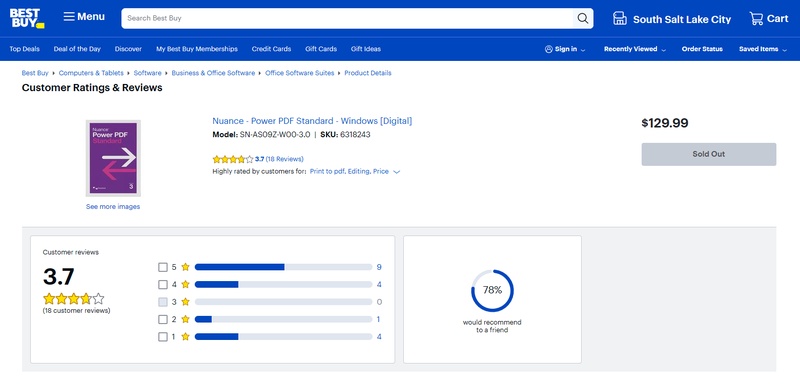Click the Power PDF product box image

tap(113, 158)
